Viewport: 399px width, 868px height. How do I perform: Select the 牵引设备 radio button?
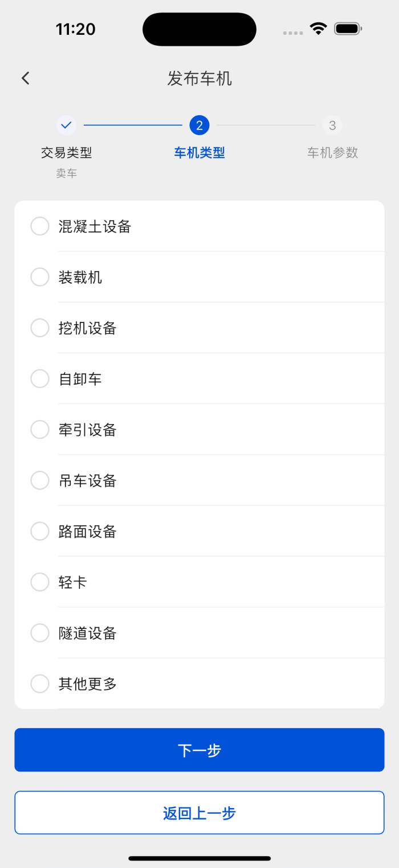(x=40, y=429)
